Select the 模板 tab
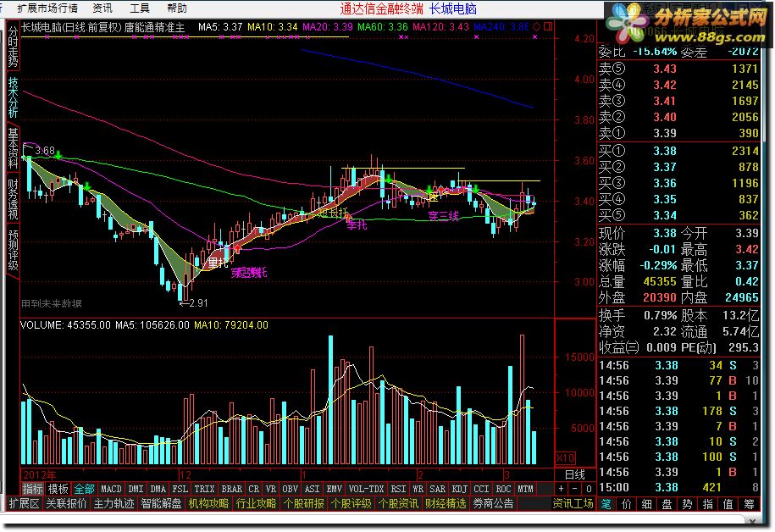 click(58, 489)
